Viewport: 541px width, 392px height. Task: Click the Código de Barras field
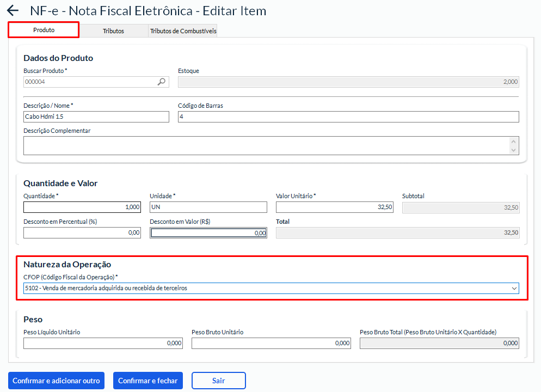[x=348, y=117]
